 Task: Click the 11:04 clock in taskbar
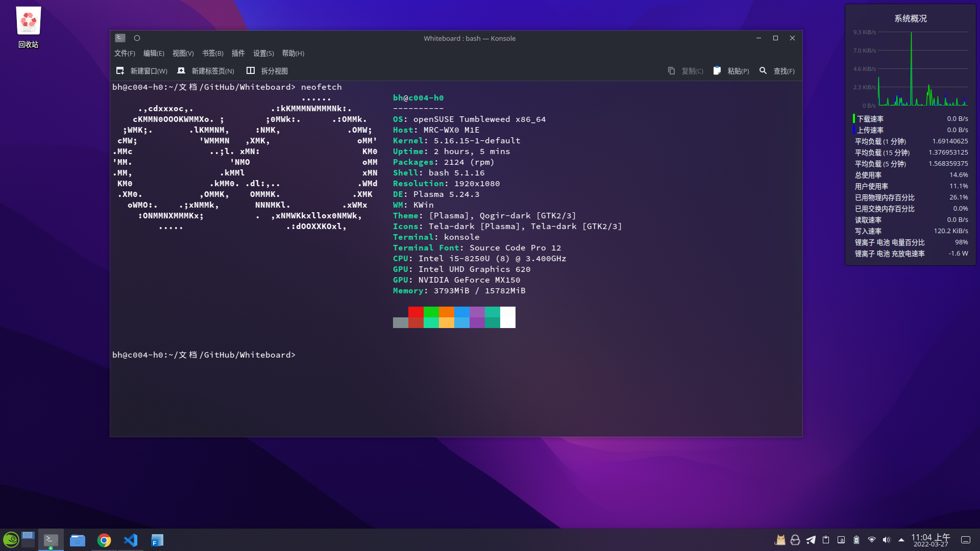click(930, 540)
